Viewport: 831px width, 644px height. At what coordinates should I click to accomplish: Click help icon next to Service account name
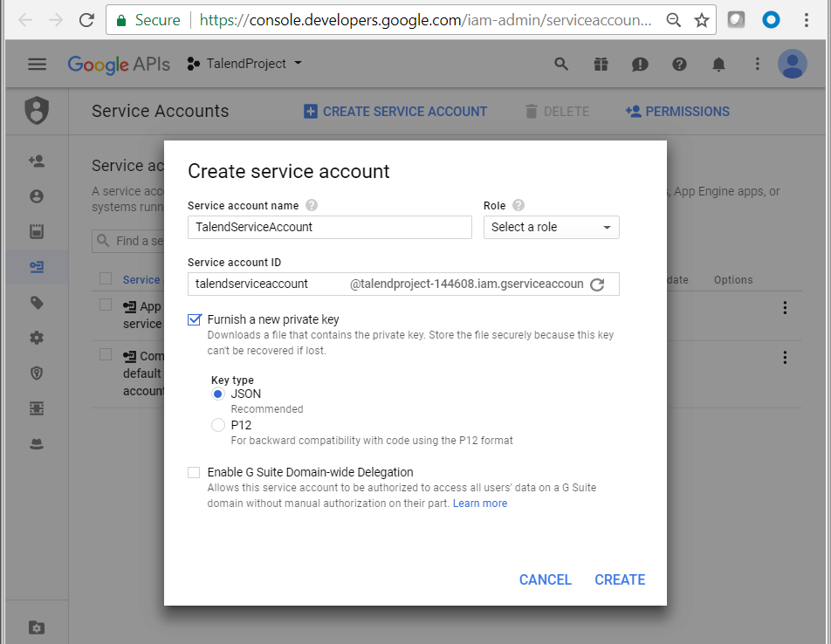tap(312, 206)
